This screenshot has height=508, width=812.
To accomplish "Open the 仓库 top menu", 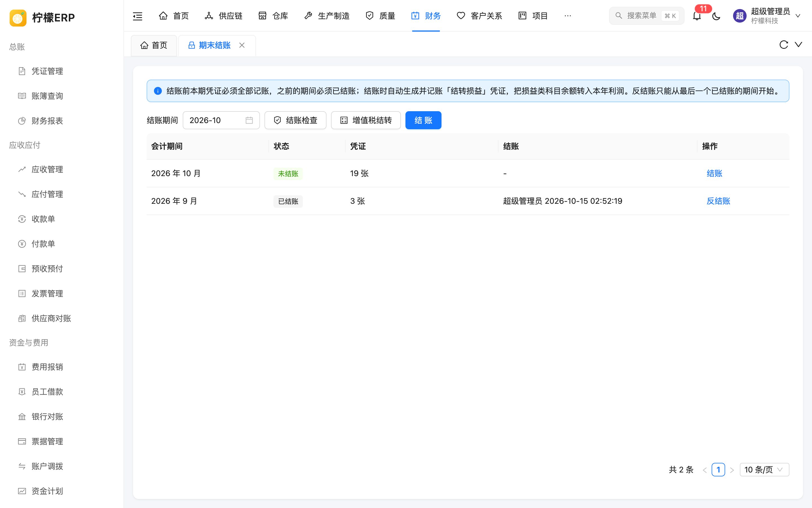I will click(x=273, y=16).
